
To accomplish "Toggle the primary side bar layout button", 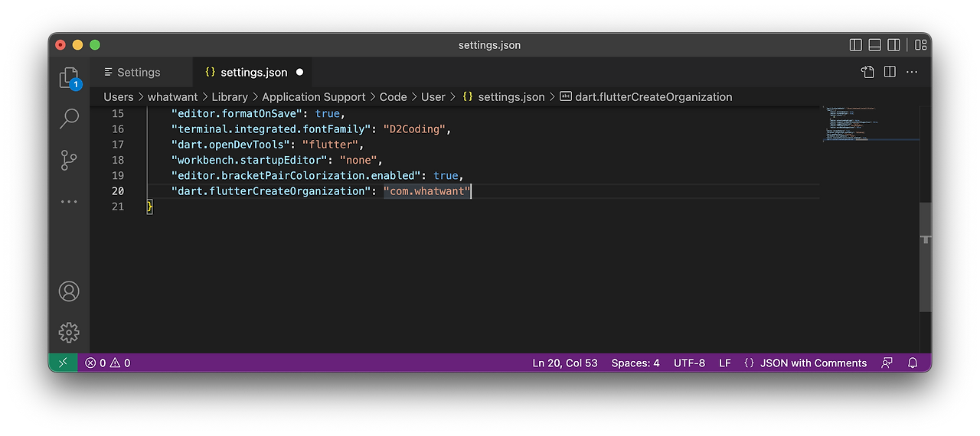I will click(856, 45).
